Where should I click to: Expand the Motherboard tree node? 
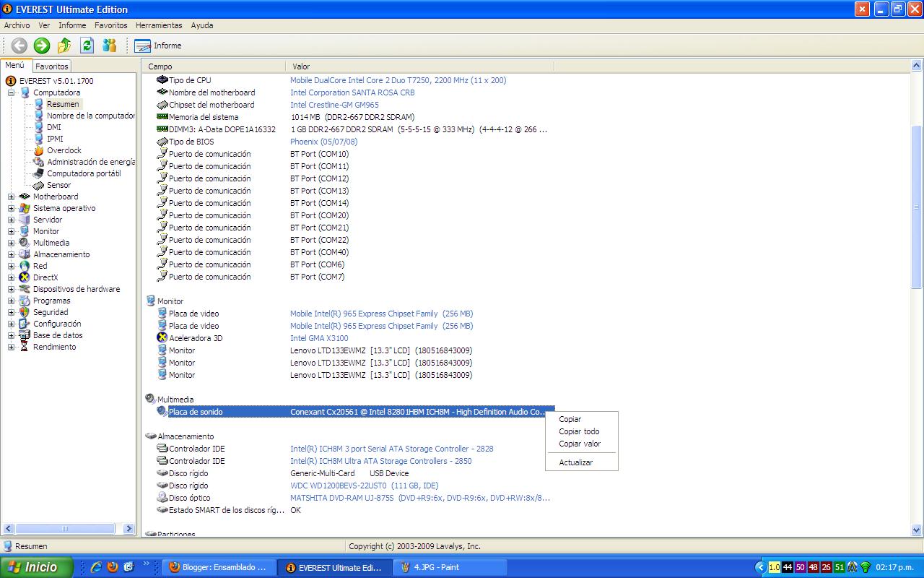pyautogui.click(x=12, y=197)
